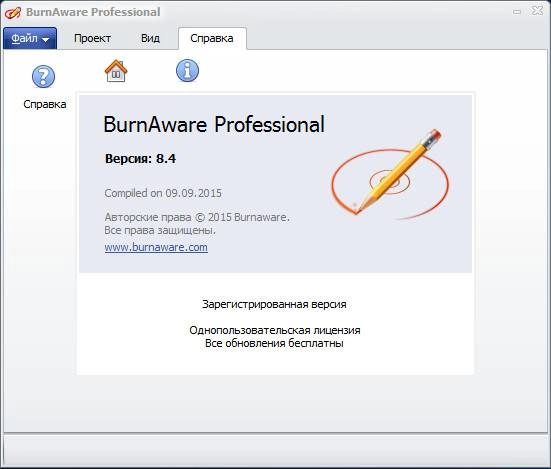Click the Однопользовательская лицензия line
The height and width of the screenshot is (469, 551).
point(275,330)
